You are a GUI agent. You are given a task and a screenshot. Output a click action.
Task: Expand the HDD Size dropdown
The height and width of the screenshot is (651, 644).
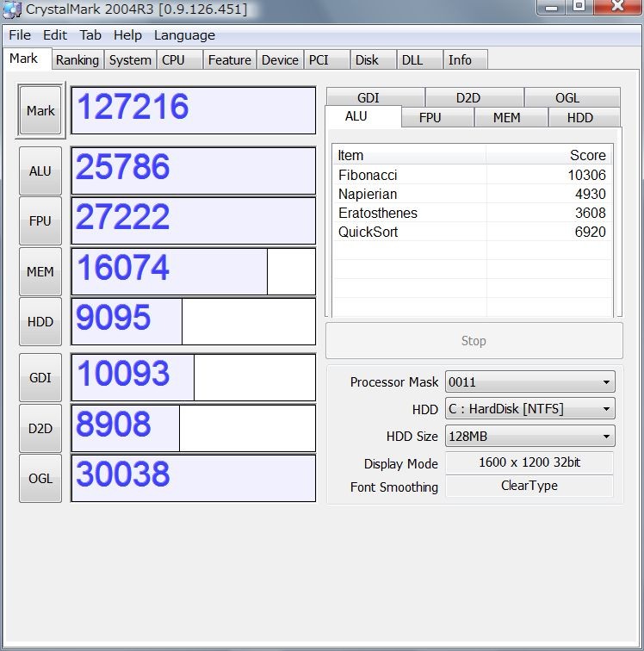(x=529, y=437)
